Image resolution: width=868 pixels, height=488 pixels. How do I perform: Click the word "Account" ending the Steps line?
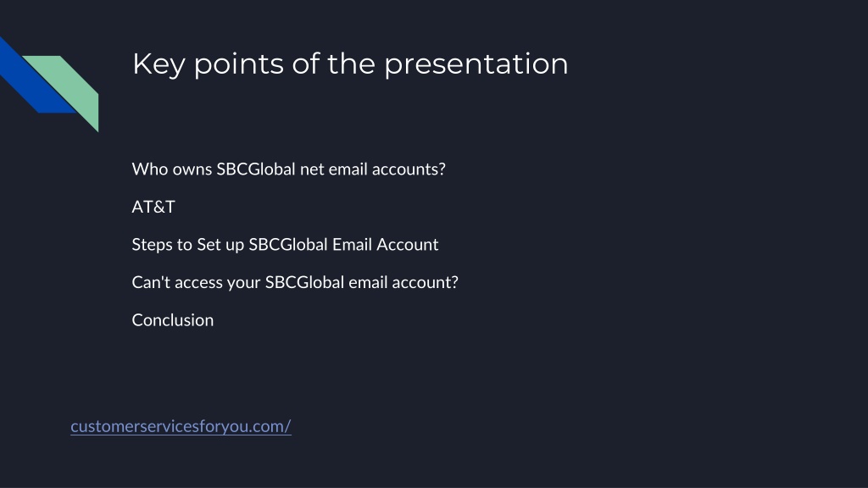point(408,245)
